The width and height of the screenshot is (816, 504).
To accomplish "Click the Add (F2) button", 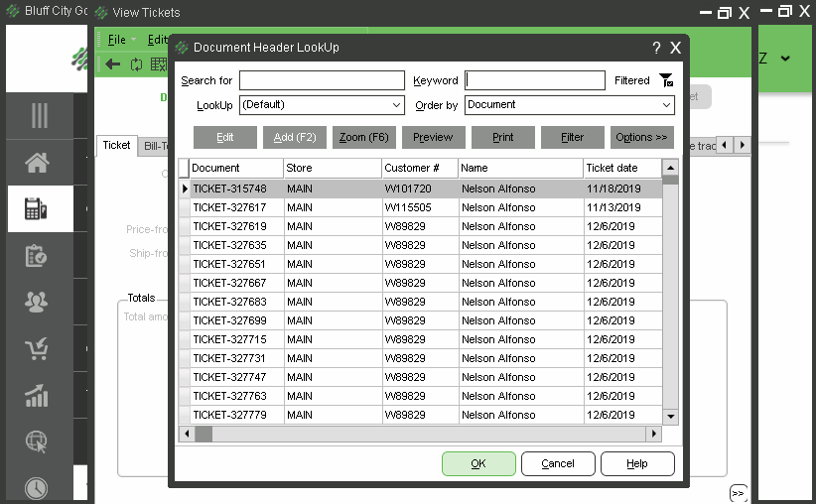I will (x=295, y=137).
